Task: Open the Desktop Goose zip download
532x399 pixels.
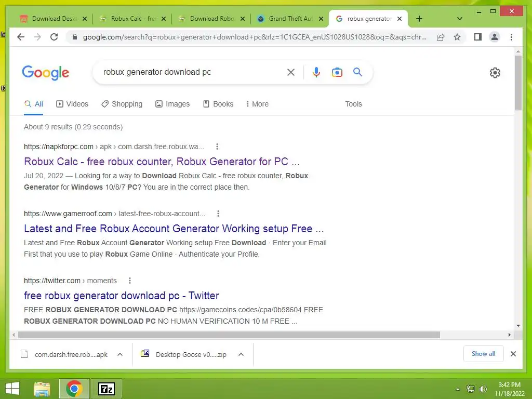Action: point(183,354)
